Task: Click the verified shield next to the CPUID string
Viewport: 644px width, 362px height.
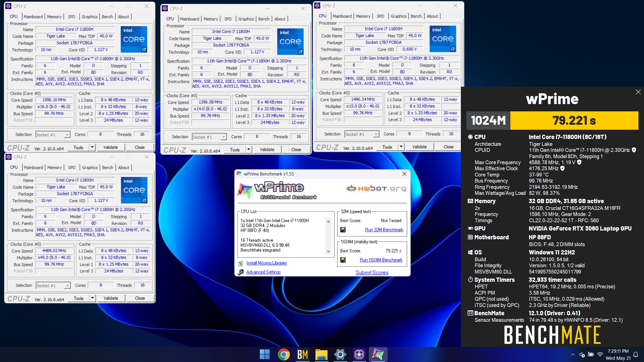Action: 634,150
